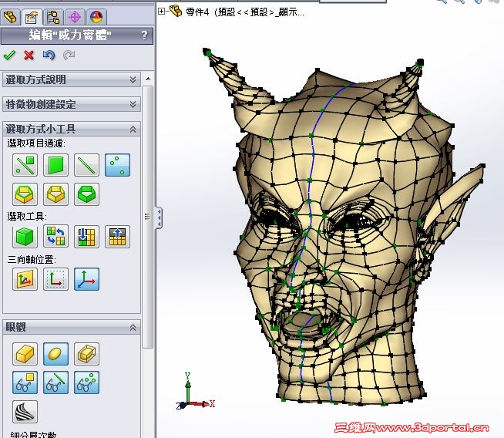
Task: Confirm with the green check mark
Action: coord(9,55)
